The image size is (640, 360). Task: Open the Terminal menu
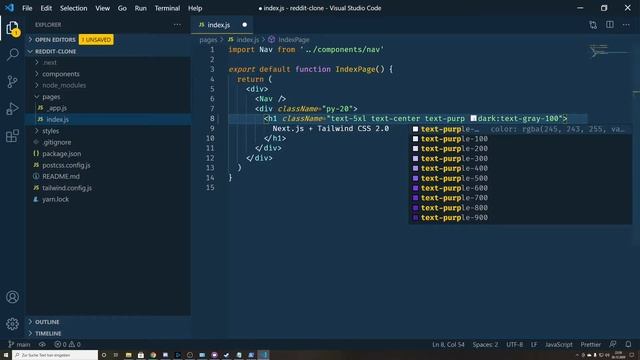click(167, 8)
